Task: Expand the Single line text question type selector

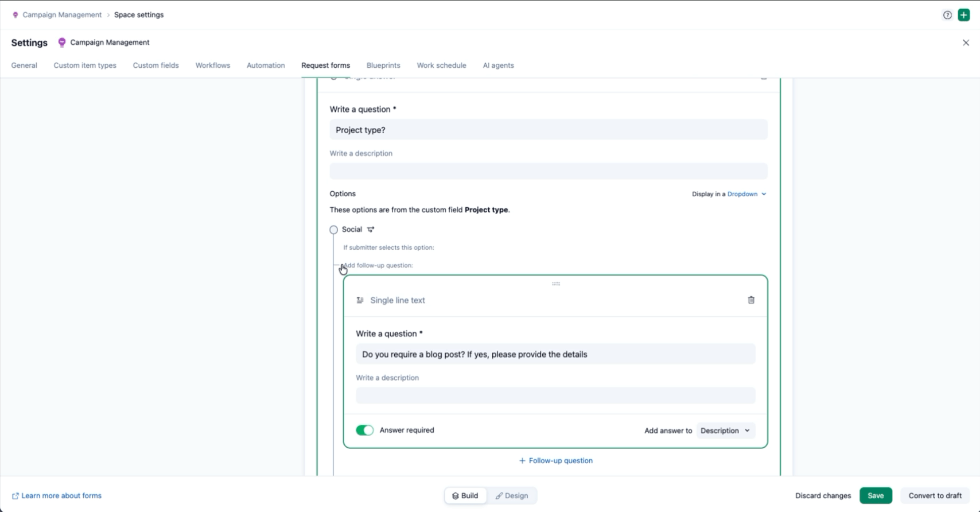Action: click(398, 300)
